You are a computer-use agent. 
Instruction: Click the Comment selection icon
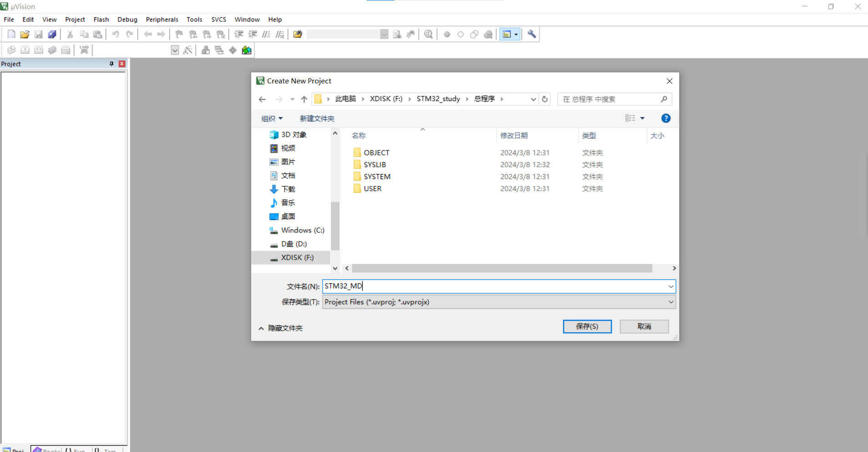pyautogui.click(x=266, y=34)
